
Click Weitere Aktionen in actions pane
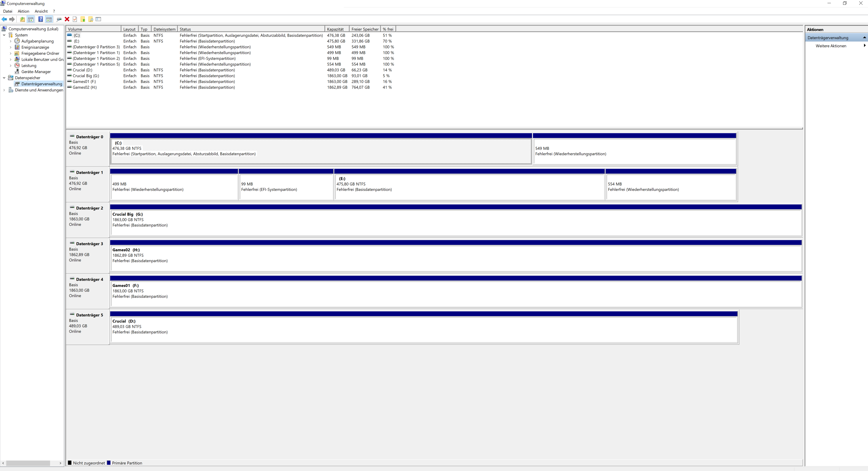pos(831,46)
